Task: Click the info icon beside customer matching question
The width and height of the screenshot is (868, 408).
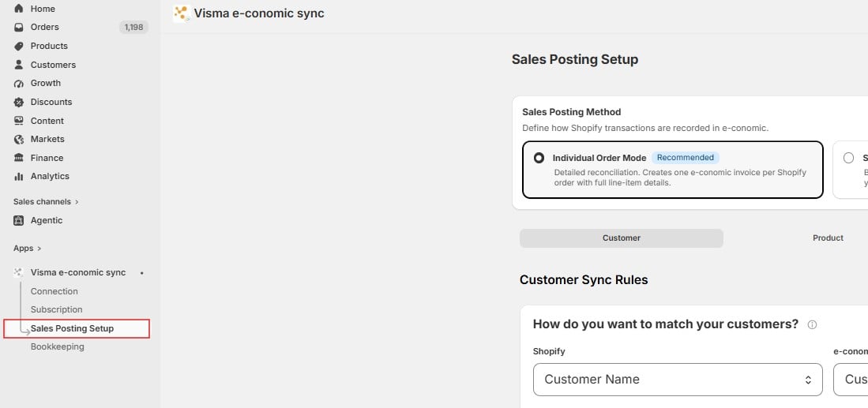Action: [812, 325]
